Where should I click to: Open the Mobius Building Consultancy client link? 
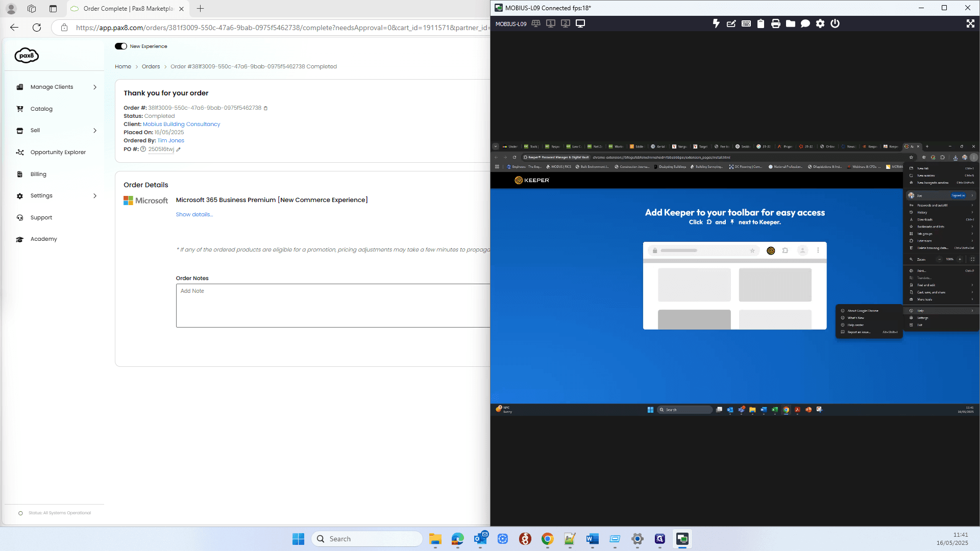pyautogui.click(x=181, y=124)
